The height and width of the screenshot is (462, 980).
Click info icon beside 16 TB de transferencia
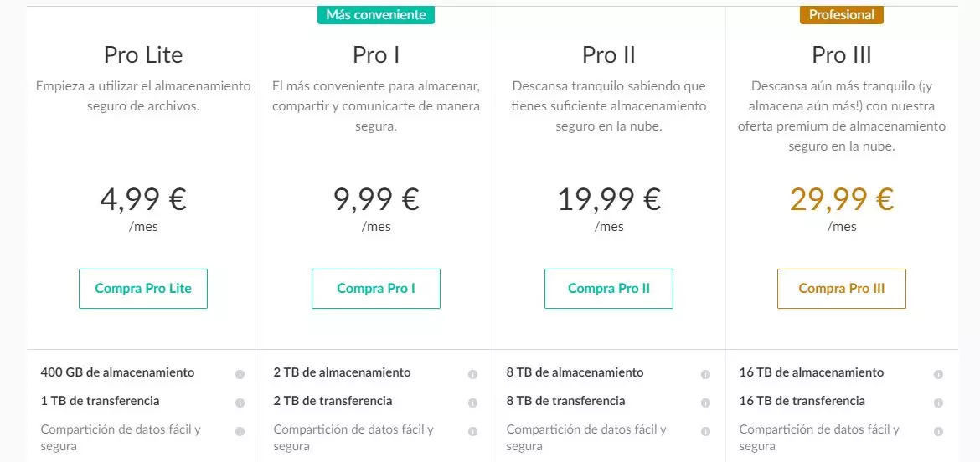point(938,403)
